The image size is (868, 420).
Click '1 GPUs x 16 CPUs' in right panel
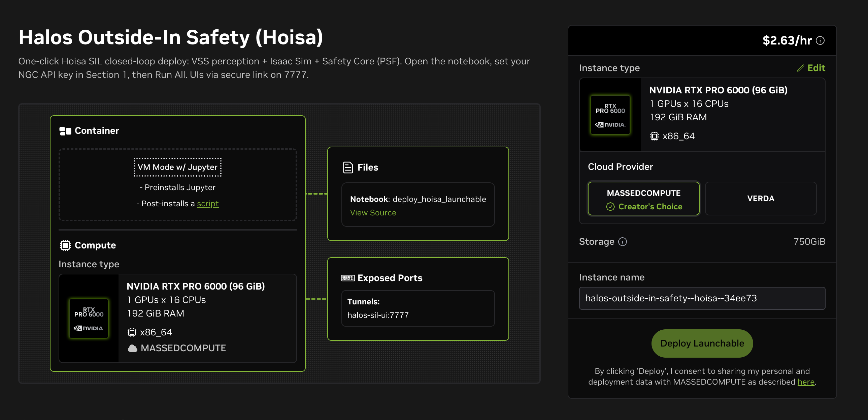[x=689, y=104]
